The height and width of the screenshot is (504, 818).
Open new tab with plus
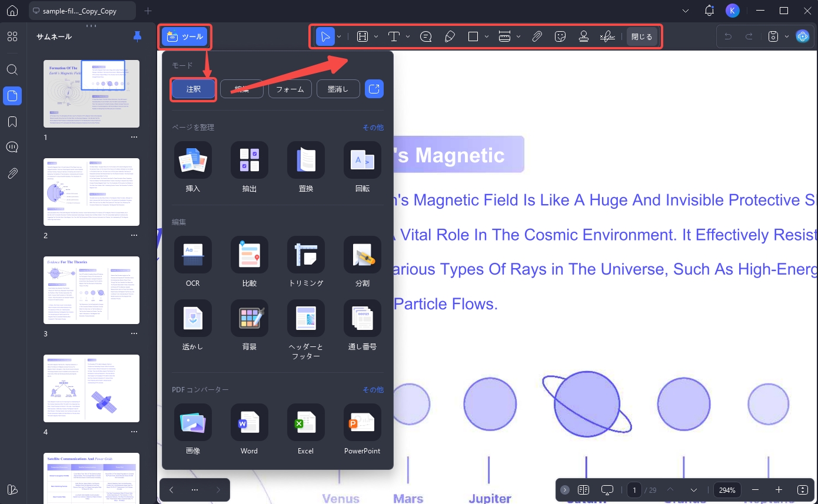[148, 11]
